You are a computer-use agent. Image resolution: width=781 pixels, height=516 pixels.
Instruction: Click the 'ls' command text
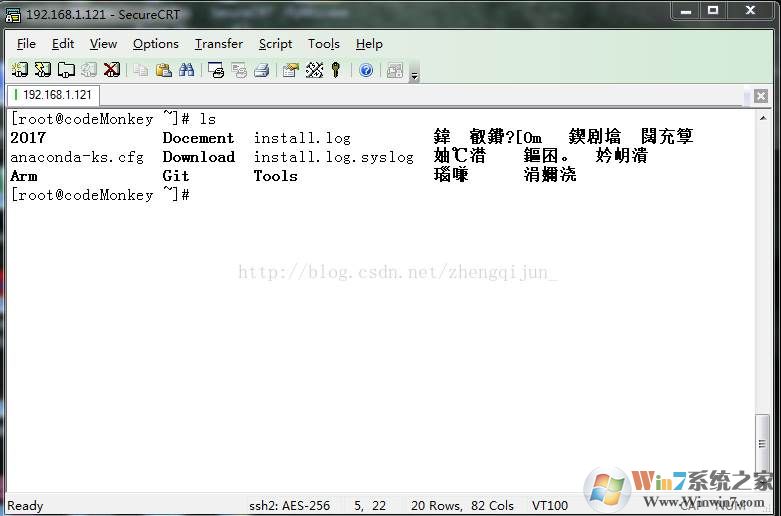point(208,119)
